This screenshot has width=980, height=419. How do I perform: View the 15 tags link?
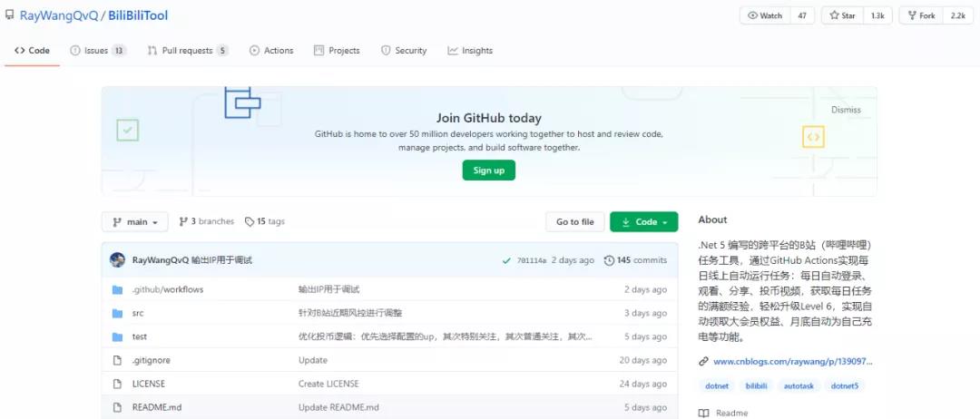click(265, 221)
